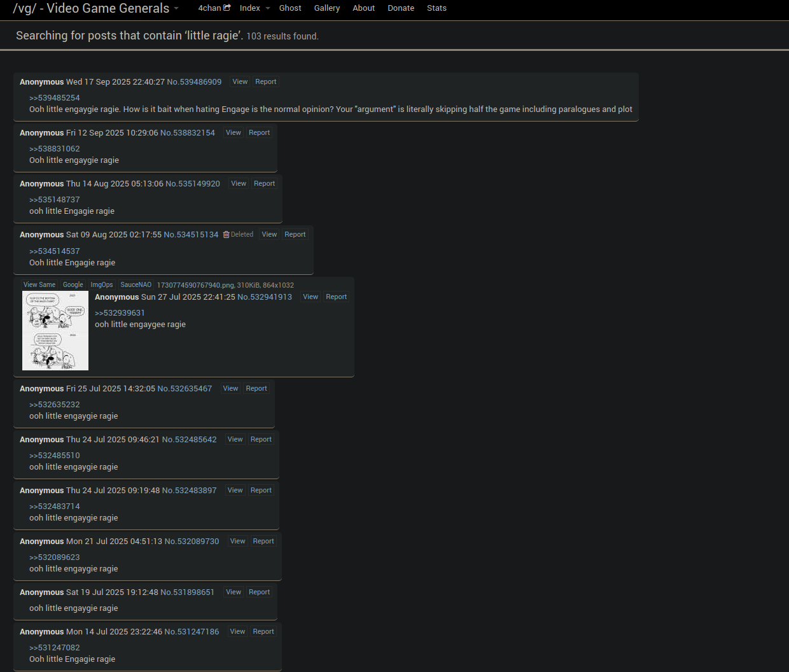This screenshot has width=789, height=672.
Task: Open image file 1730774590767940.png link
Action: [195, 285]
